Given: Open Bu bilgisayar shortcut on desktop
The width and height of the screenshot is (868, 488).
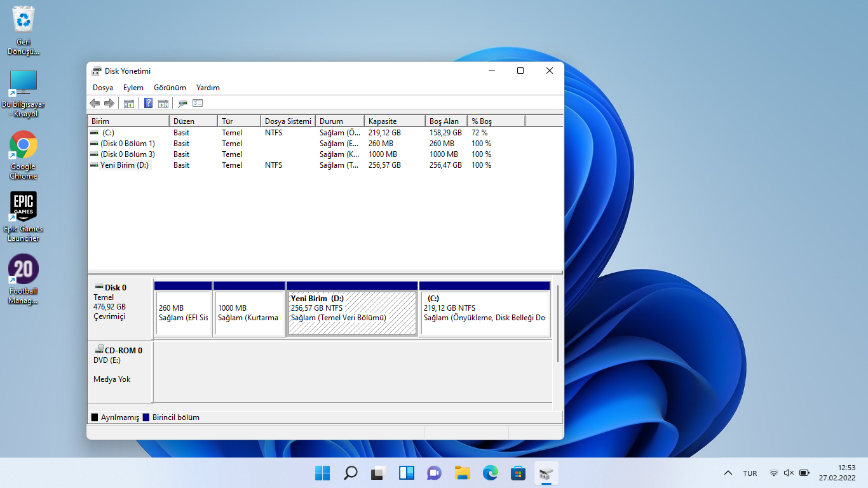Looking at the screenshot, I should pyautogui.click(x=24, y=94).
